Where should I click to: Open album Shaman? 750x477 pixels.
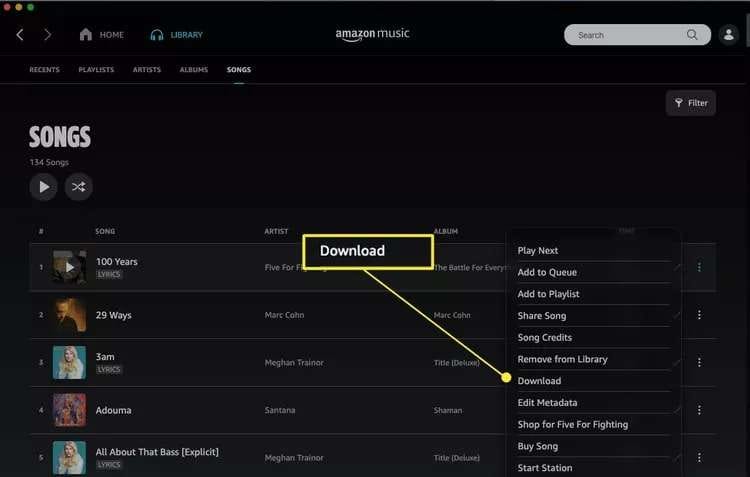(x=448, y=410)
